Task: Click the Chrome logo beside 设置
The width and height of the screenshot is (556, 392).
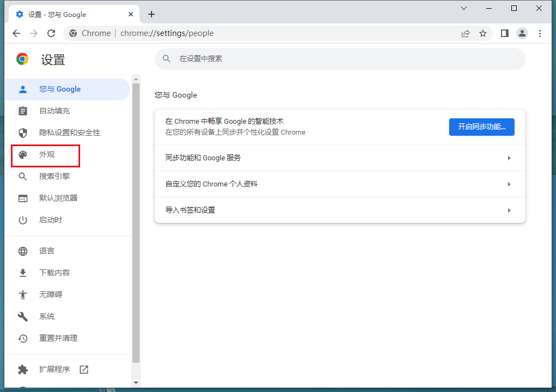Action: tap(22, 59)
